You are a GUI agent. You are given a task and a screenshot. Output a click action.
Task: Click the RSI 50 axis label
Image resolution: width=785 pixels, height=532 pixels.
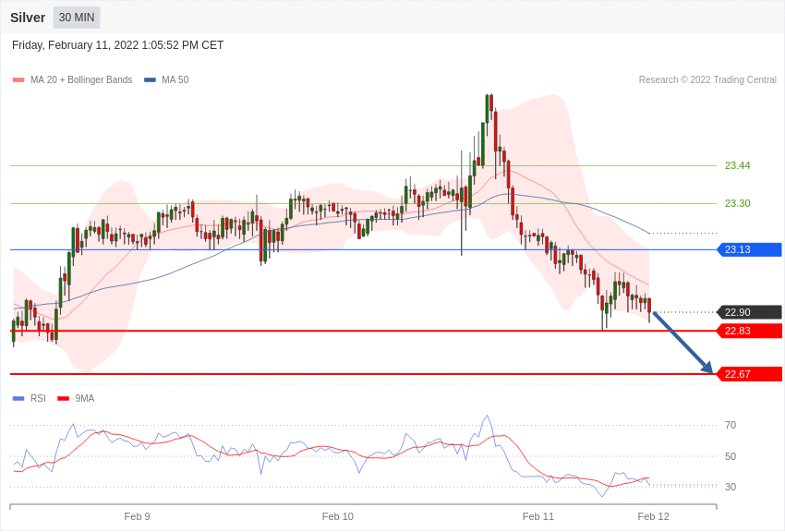(x=731, y=456)
